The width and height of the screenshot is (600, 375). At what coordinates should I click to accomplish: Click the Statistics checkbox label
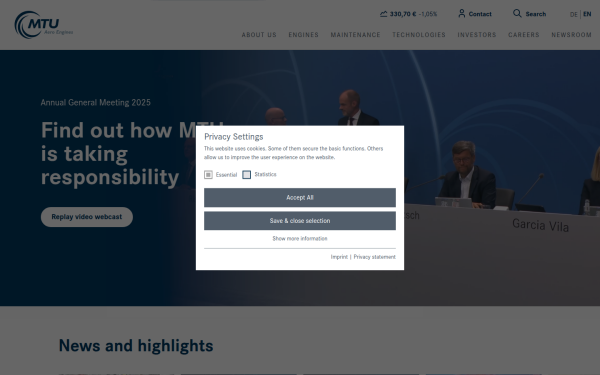coord(266,174)
